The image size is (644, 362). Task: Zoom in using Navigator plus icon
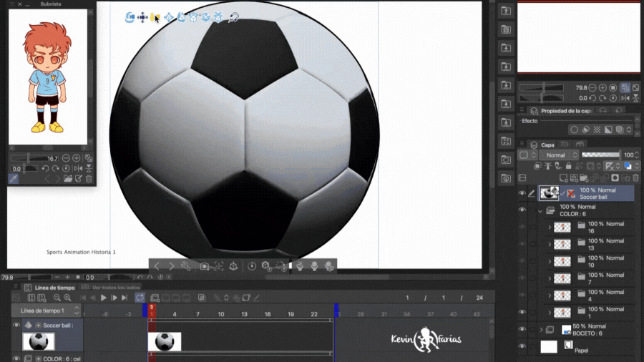click(602, 88)
